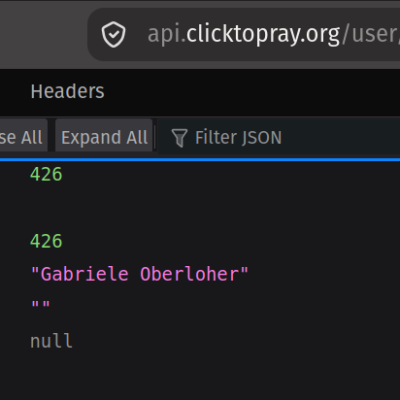Select the empty string "" value
The width and height of the screenshot is (400, 400).
(40, 305)
